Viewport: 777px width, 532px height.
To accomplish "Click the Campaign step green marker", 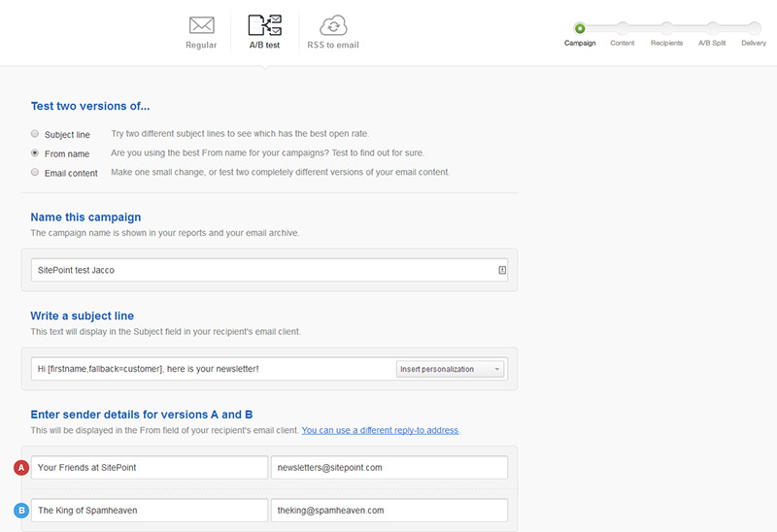I will [580, 29].
